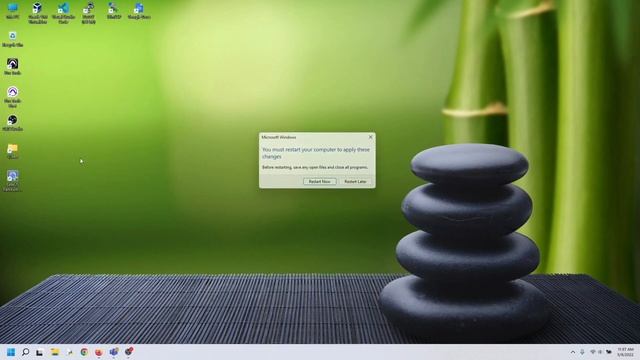
Task: Open the This PC desktop icon
Action: (13, 11)
